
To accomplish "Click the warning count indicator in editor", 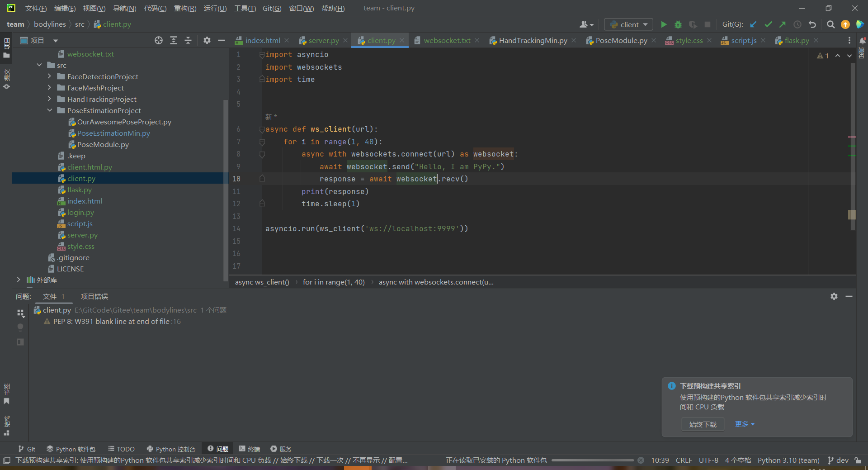I will 823,56.
